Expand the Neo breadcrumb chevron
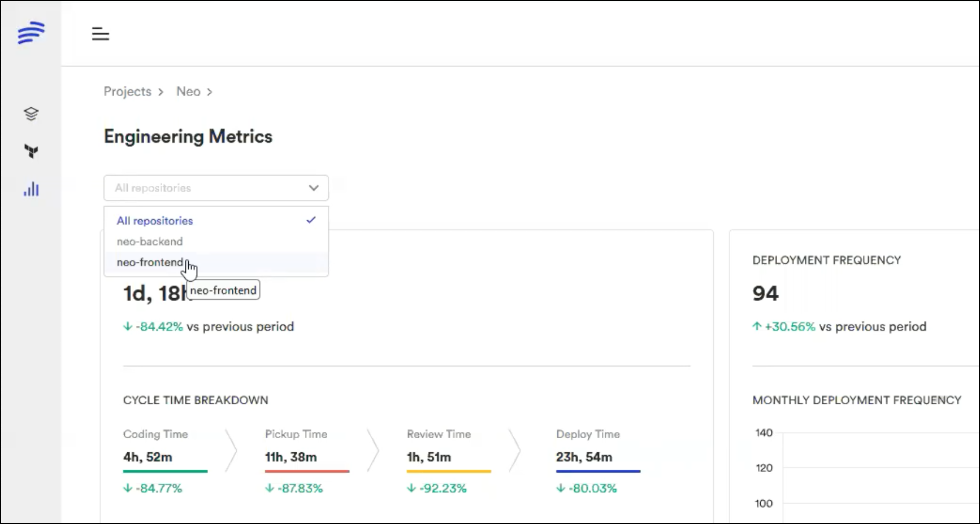The height and width of the screenshot is (524, 980). point(210,91)
